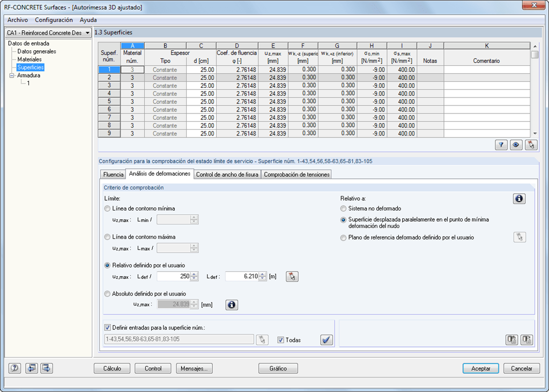Switch to the Fluencia tab
Image resolution: width=549 pixels, height=392 pixels.
[113, 174]
